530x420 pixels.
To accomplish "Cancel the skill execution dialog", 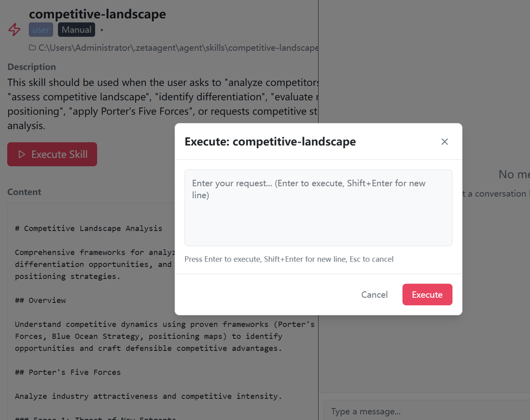I will point(374,294).
